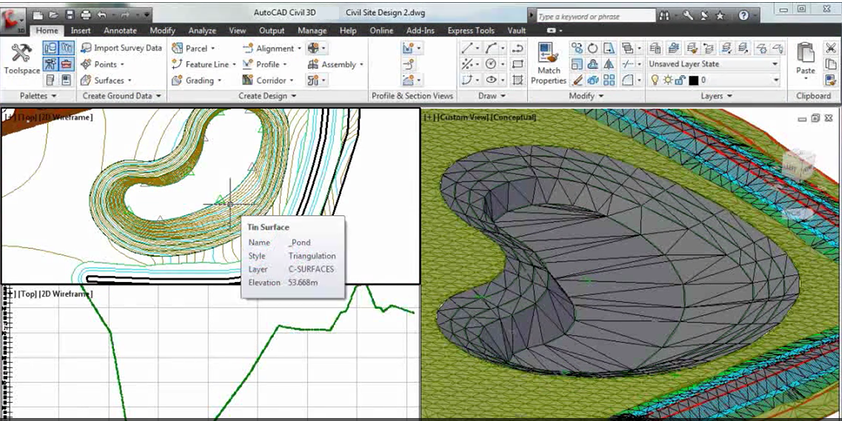842x421 pixels.
Task: Toggle the layer lightbulb on/off icon
Action: 655,80
